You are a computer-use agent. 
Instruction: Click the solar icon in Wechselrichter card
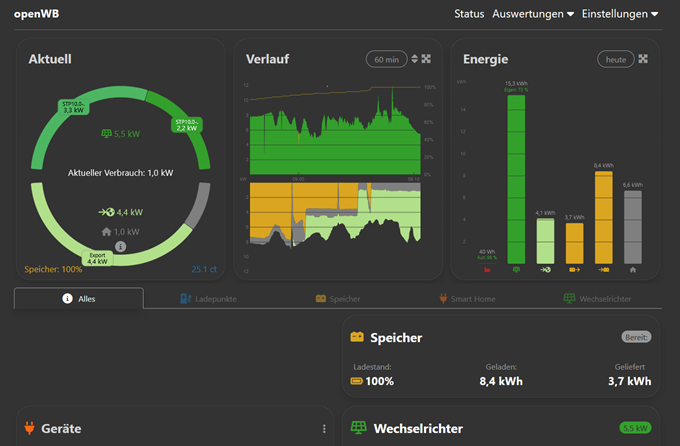pyautogui.click(x=358, y=427)
